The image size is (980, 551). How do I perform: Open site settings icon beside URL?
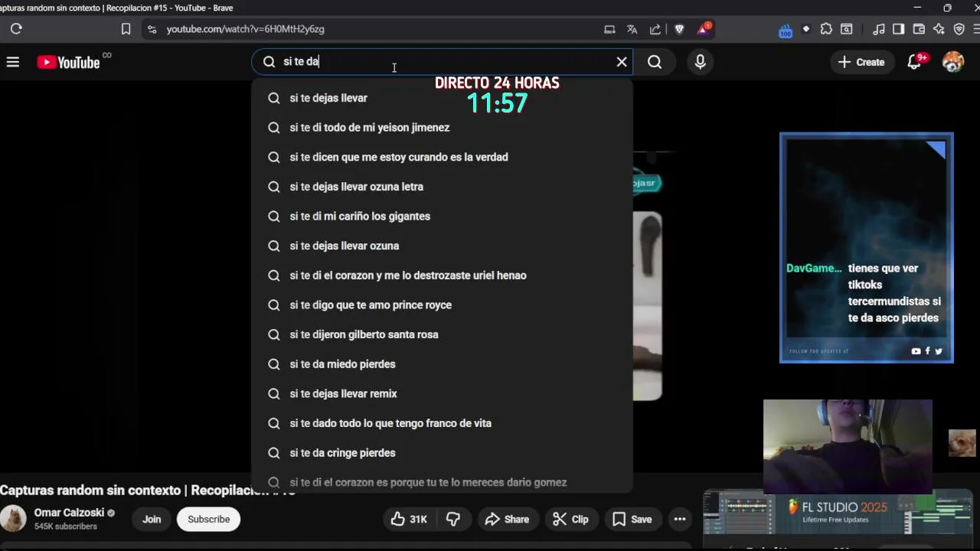[x=152, y=29]
